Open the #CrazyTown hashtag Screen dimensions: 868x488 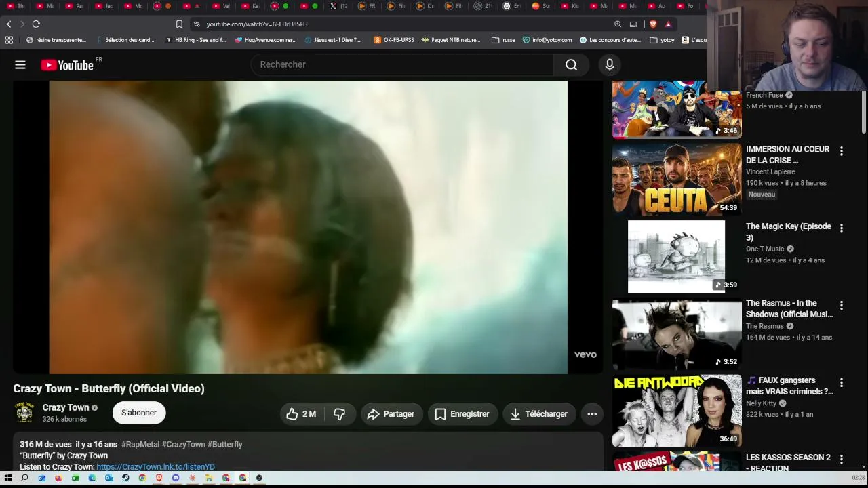pos(183,445)
